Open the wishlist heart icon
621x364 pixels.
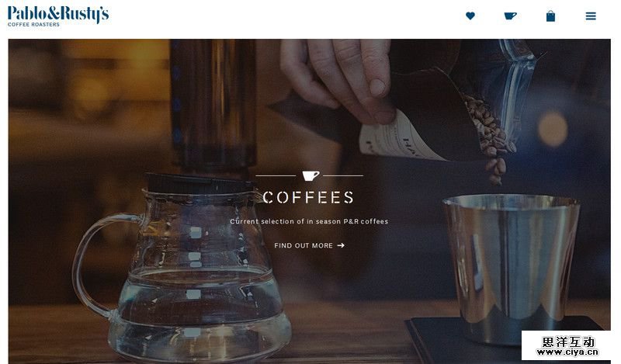click(x=470, y=16)
